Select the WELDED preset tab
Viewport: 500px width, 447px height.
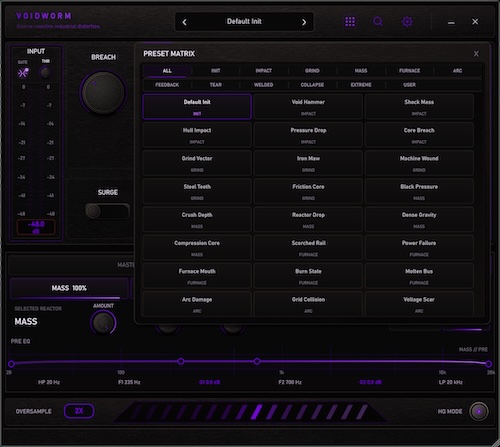(264, 85)
